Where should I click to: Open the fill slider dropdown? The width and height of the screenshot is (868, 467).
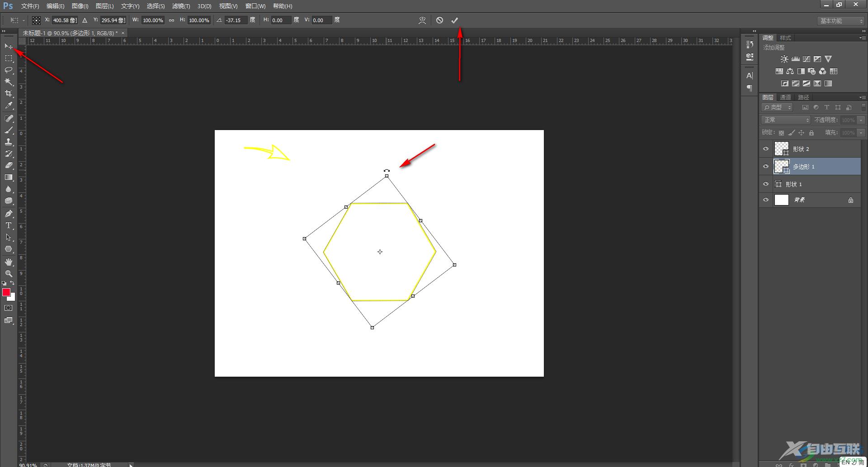[x=861, y=133]
